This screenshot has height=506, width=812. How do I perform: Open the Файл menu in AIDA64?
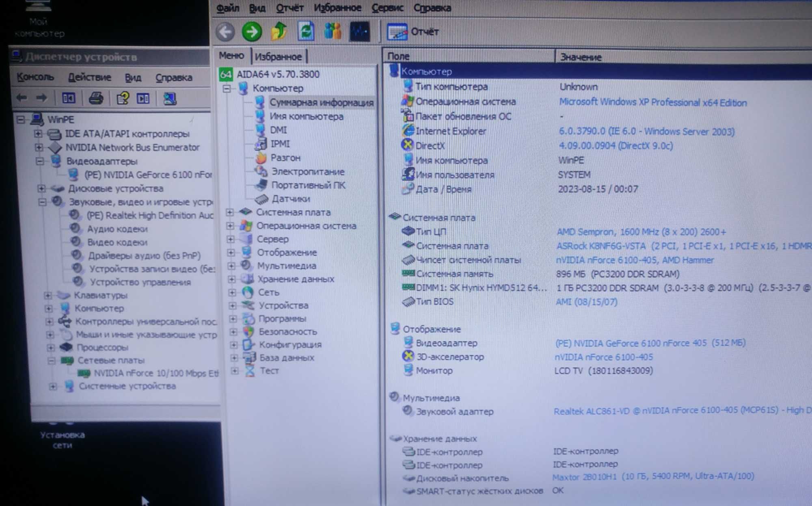(x=228, y=8)
